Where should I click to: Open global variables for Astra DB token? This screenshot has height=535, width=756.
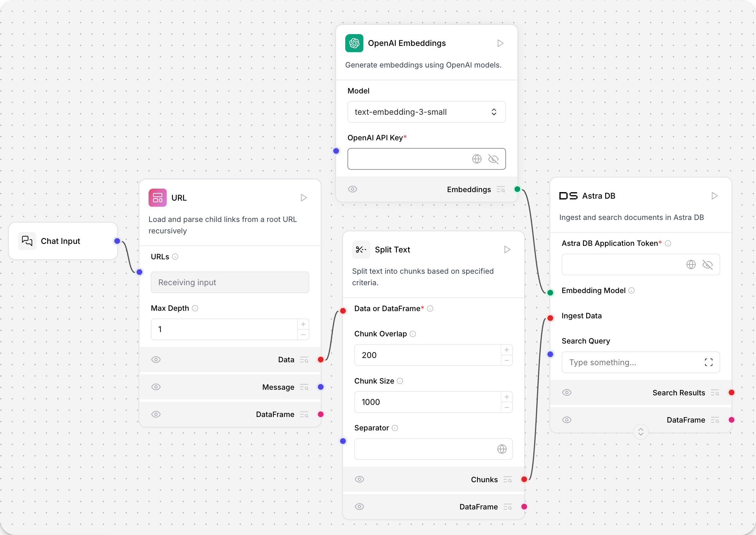click(691, 265)
